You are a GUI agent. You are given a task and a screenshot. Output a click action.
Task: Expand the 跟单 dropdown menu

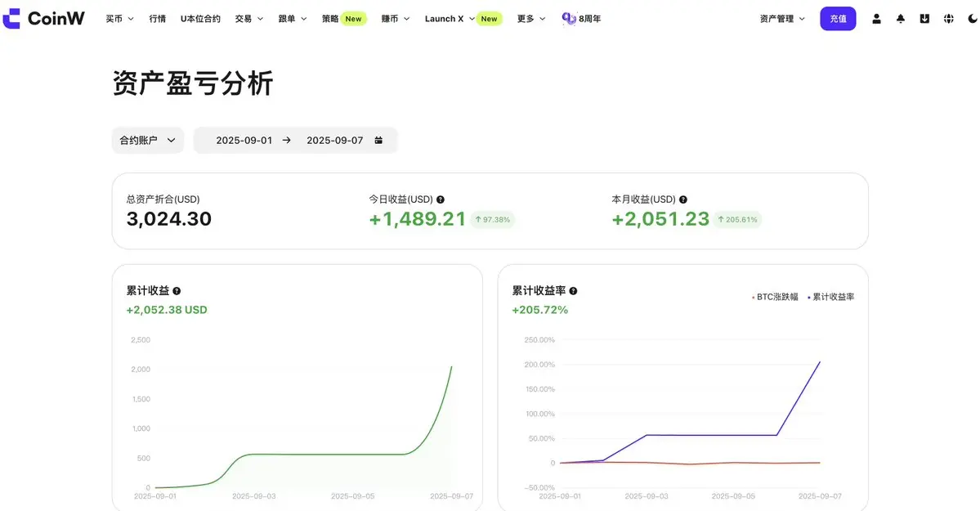293,19
